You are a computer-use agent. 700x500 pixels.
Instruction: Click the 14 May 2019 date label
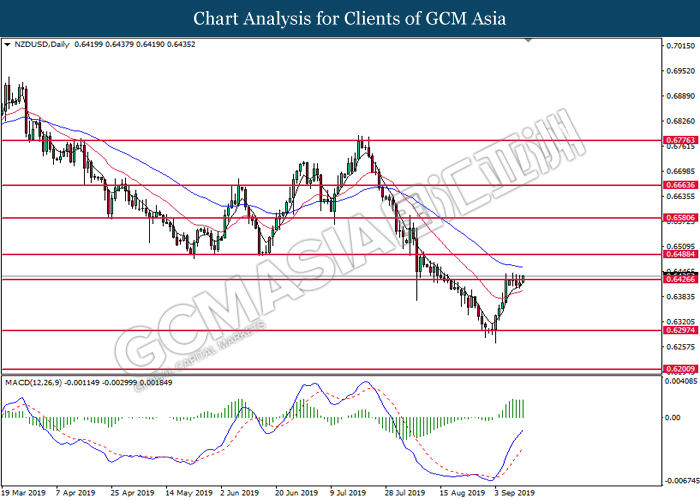point(188,493)
